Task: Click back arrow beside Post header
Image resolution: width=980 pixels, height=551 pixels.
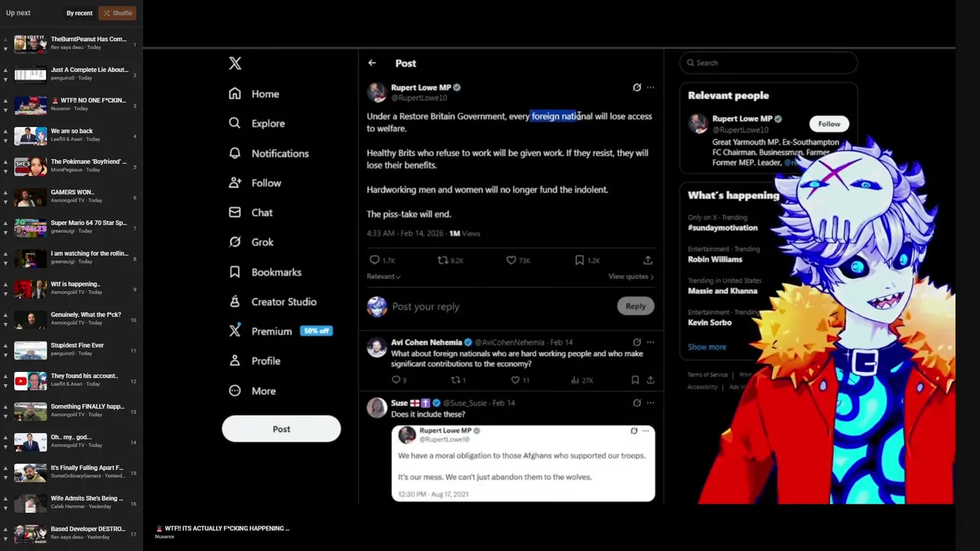Action: 372,63
